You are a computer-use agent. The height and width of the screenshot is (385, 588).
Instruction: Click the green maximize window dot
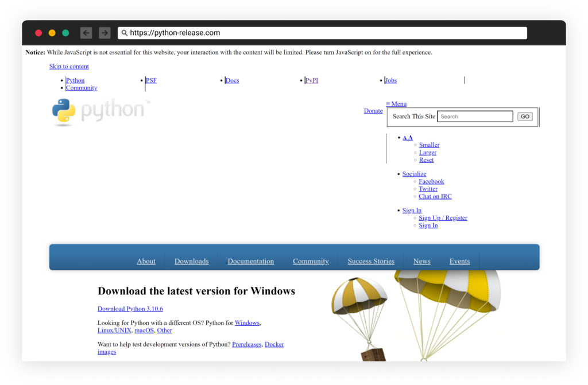65,33
